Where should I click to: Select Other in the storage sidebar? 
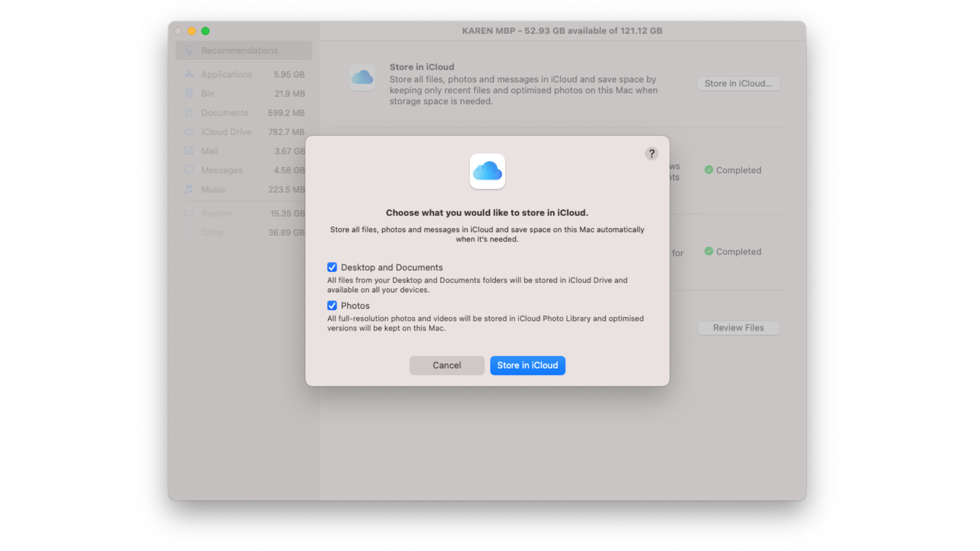(x=212, y=232)
